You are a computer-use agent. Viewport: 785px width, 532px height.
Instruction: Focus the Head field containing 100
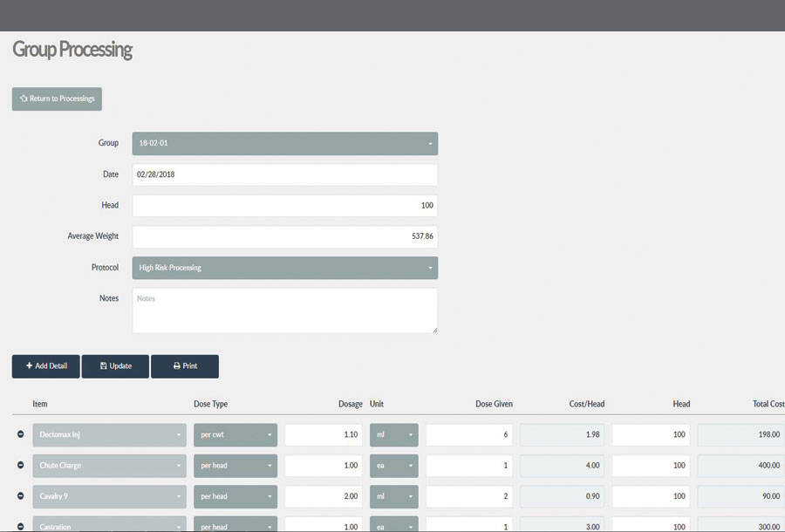click(x=284, y=206)
